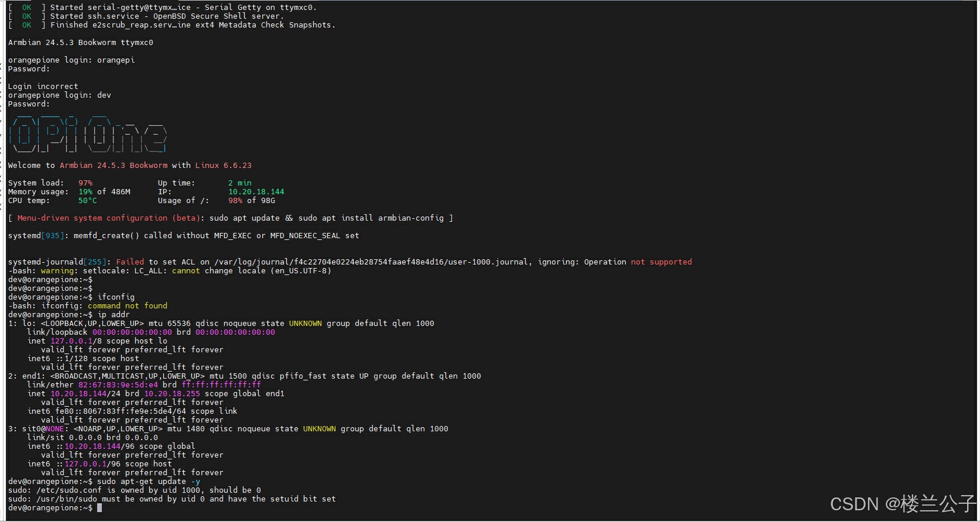Image resolution: width=980 pixels, height=522 pixels.
Task: Click 'Operation not supported' error text
Action: [x=638, y=262]
